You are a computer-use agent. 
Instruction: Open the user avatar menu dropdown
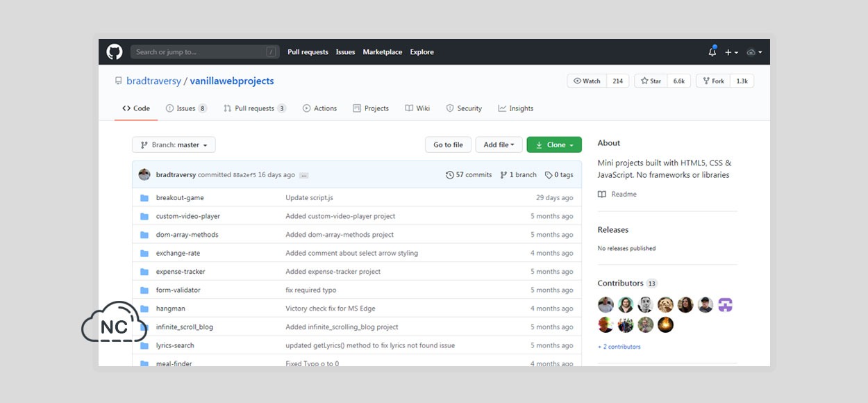coord(754,52)
